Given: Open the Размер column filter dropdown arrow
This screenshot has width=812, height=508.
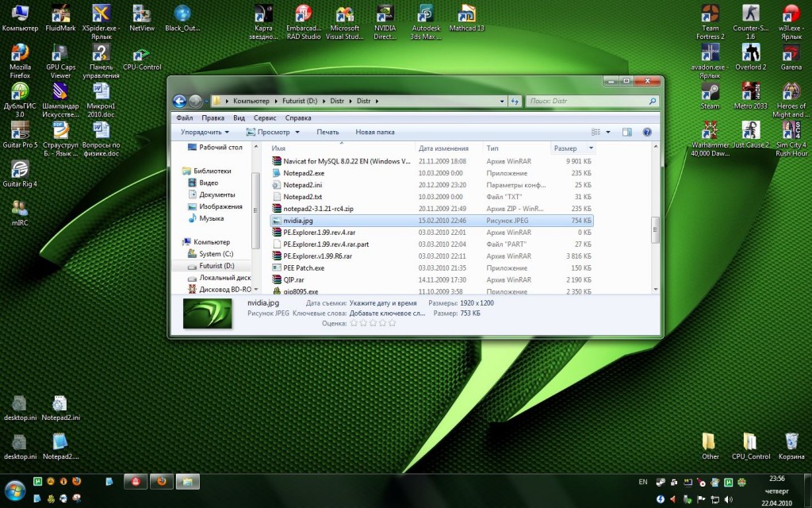Looking at the screenshot, I should 591,148.
